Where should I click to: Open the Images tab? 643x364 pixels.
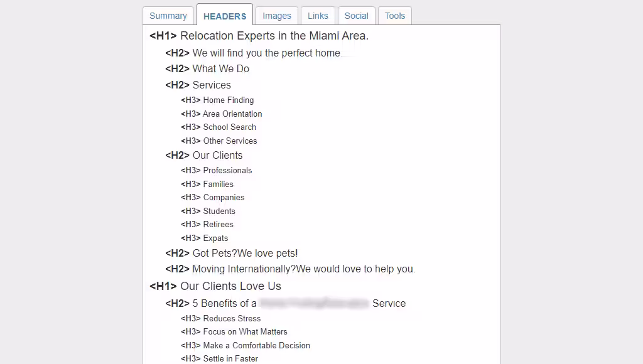coord(277,16)
